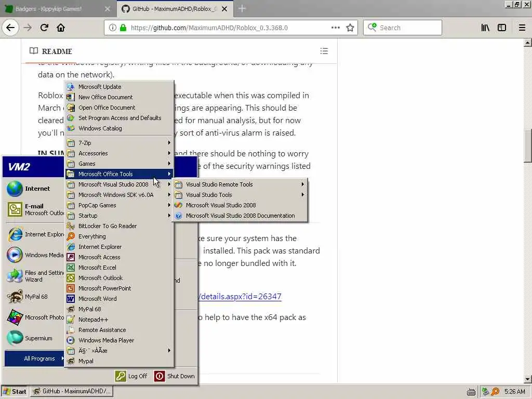
Task: Open Set Program Access and Defaults
Action: click(120, 118)
